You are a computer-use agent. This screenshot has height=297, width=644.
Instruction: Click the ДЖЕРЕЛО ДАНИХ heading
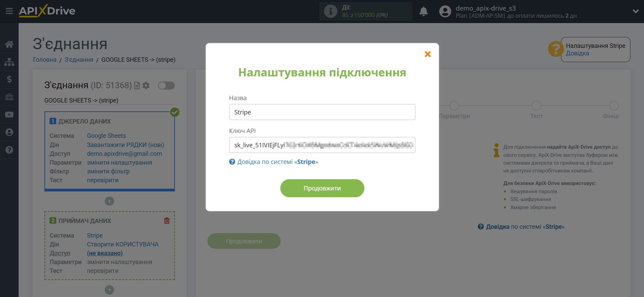tap(84, 122)
